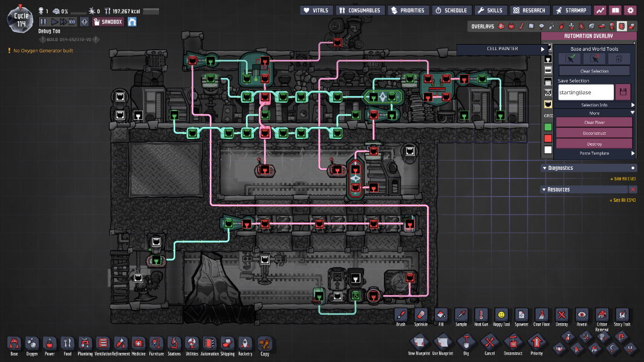Viewport: 644px width, 362px height.
Task: Open the Refinement build category
Action: [121, 343]
